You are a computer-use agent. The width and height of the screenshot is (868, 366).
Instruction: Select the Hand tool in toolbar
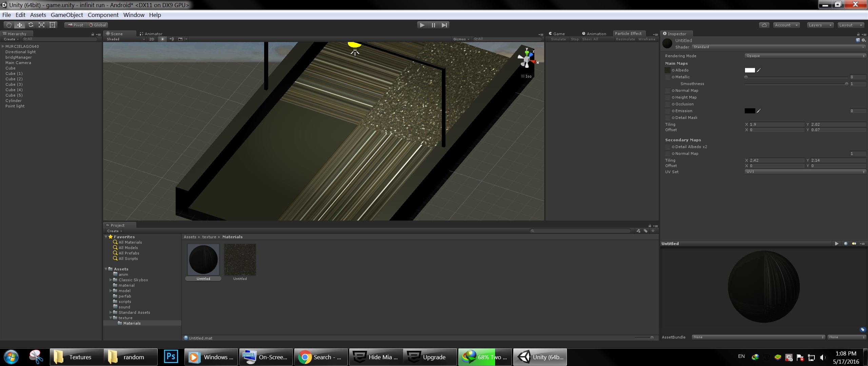(x=8, y=25)
